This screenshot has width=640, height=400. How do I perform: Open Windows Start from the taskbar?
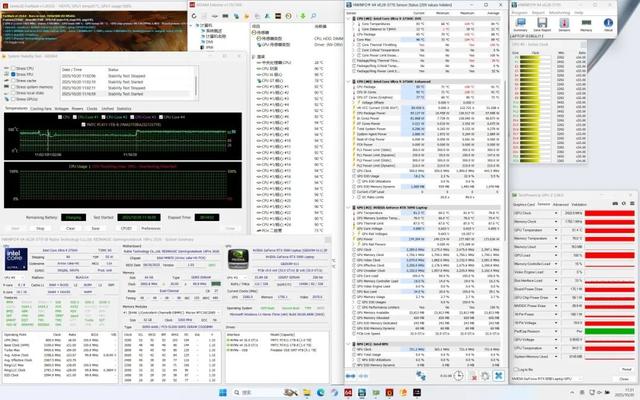point(222,393)
